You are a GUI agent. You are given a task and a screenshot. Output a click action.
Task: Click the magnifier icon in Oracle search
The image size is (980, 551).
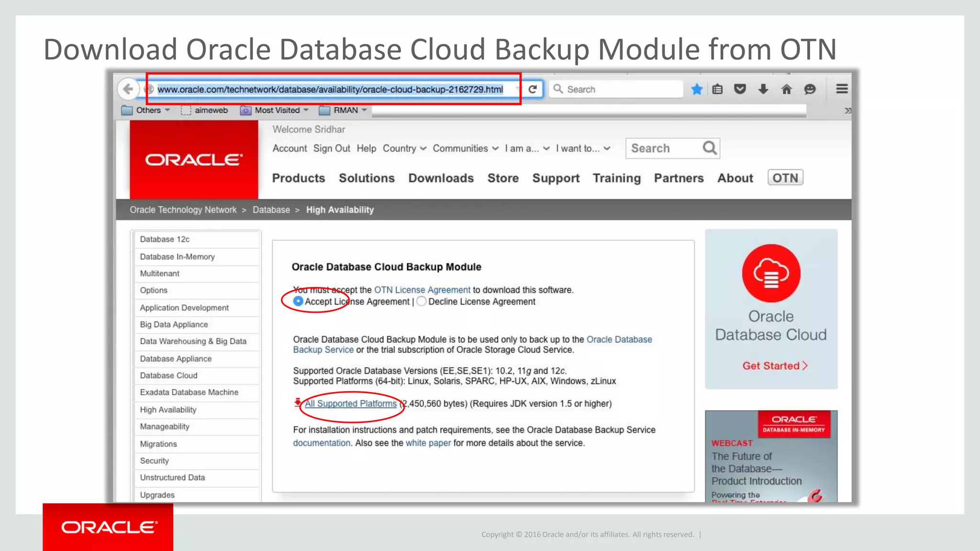[x=710, y=148]
